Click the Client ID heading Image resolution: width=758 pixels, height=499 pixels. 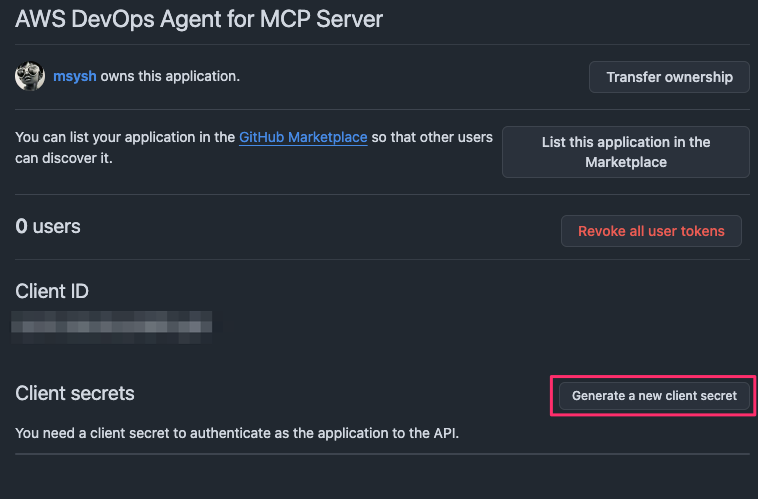[x=52, y=291]
